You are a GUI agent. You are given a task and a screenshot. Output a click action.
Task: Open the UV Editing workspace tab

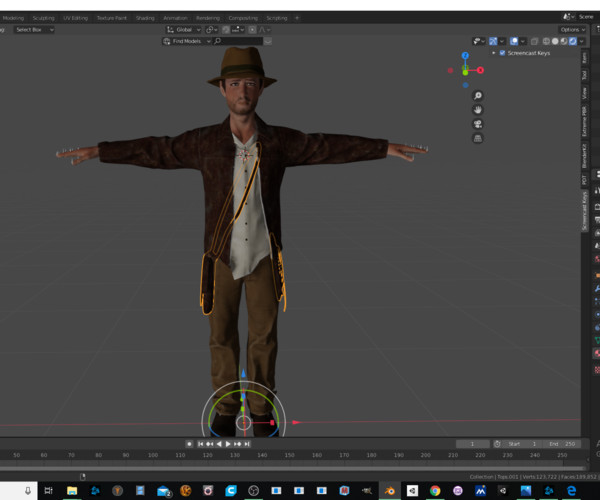75,18
